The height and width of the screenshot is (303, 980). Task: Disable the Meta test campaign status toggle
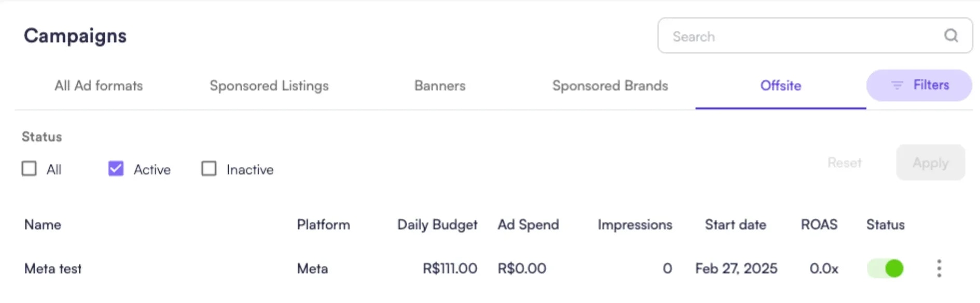click(x=885, y=268)
